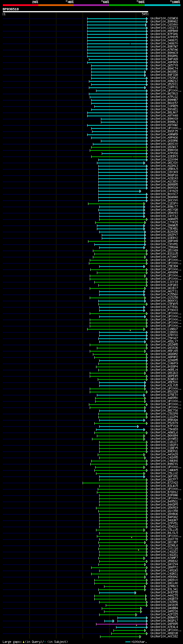The height and width of the screenshot is (644, 183).
Task: Select the UniRef100_Q4P895 label
Action: click(x=164, y=624)
